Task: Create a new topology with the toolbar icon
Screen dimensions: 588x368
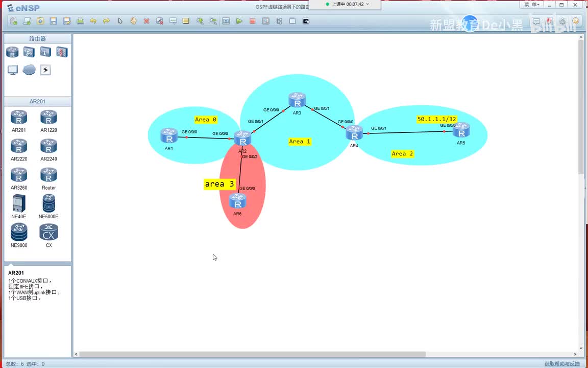Action: click(13, 21)
